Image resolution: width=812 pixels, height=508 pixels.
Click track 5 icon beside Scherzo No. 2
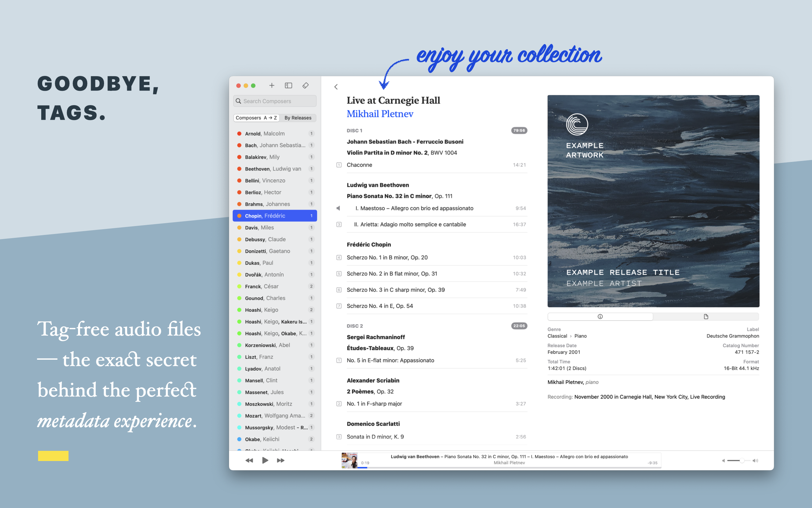click(x=339, y=274)
